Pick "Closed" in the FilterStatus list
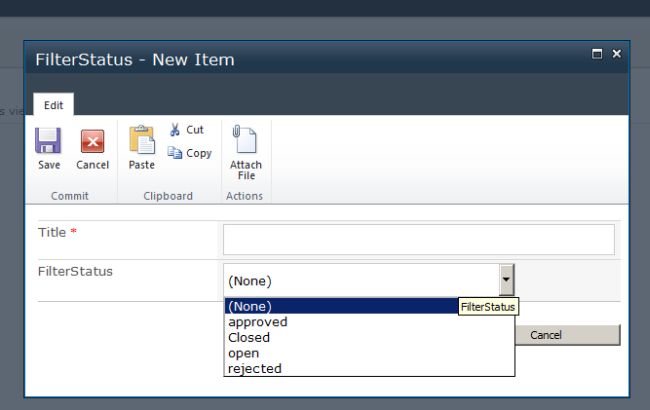 pyautogui.click(x=249, y=337)
